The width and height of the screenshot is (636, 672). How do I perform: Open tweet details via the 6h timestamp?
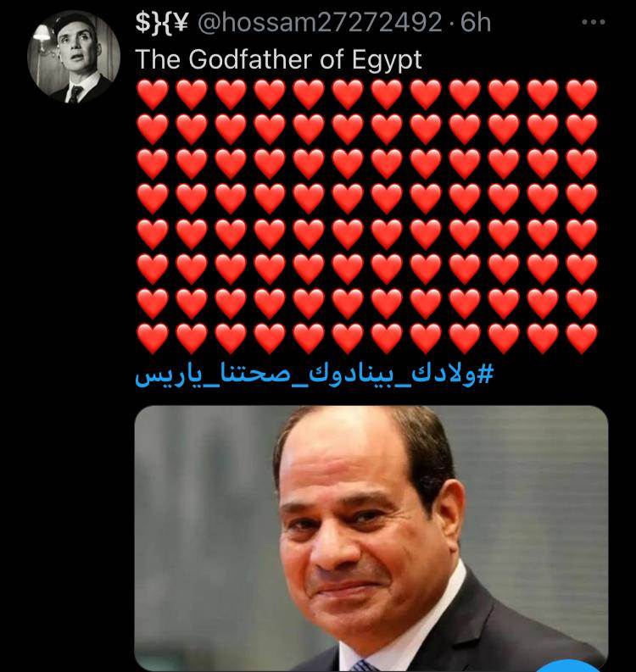click(476, 22)
